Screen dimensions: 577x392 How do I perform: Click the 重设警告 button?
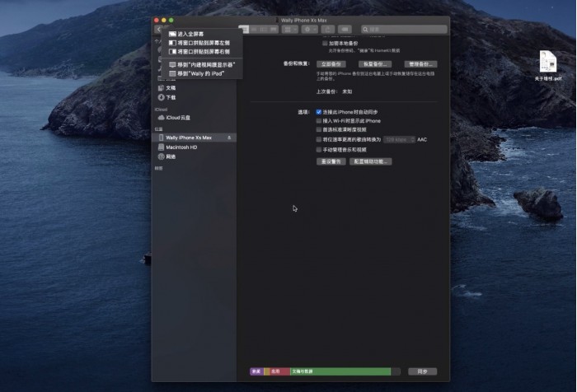tap(331, 161)
